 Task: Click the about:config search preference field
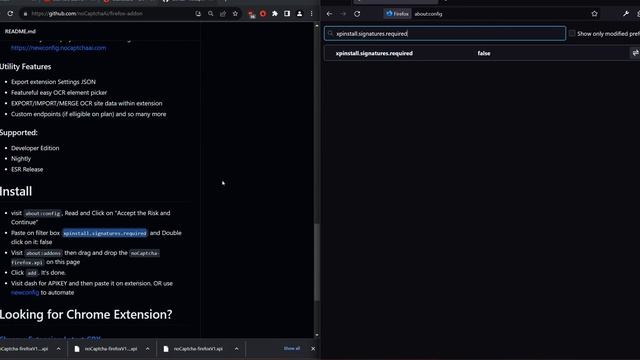tap(445, 33)
